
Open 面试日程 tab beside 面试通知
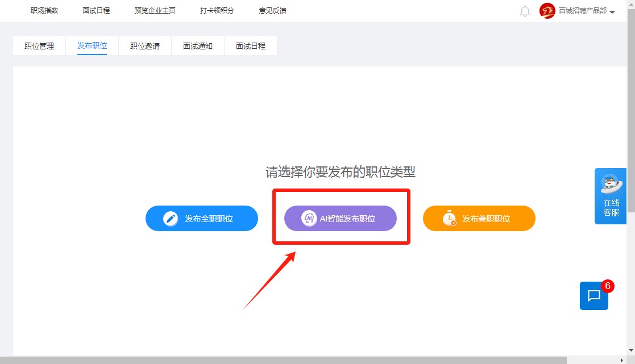(251, 46)
